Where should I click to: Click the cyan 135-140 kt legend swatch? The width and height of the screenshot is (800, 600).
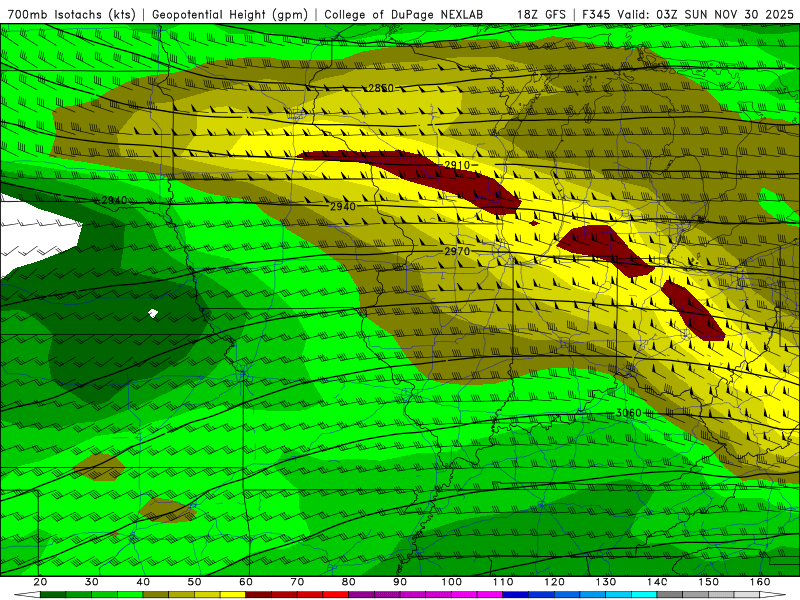point(644,595)
